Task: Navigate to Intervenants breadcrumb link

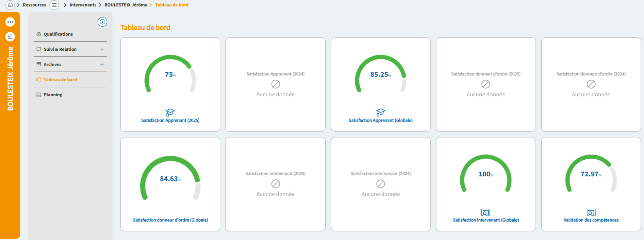Action: point(83,5)
